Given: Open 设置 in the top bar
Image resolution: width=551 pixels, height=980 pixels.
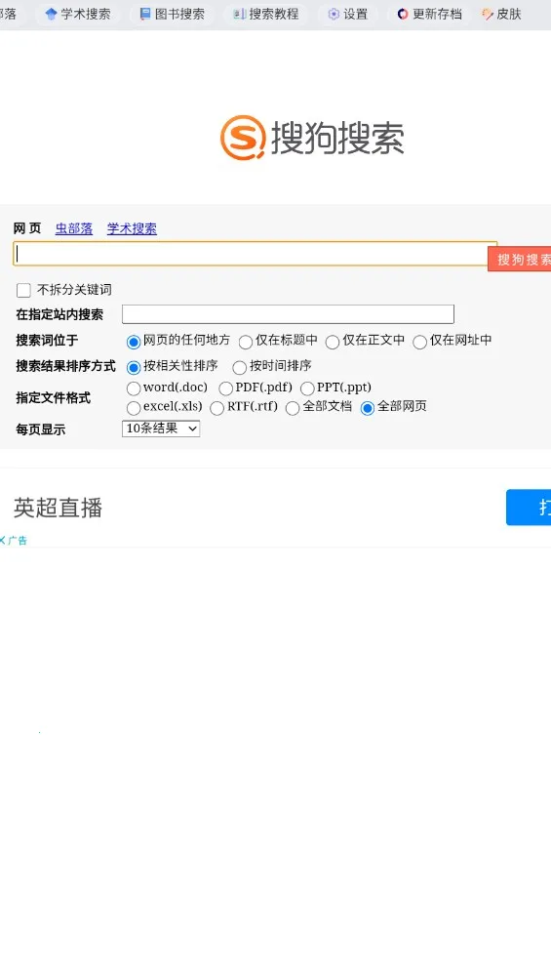Looking at the screenshot, I should point(348,14).
